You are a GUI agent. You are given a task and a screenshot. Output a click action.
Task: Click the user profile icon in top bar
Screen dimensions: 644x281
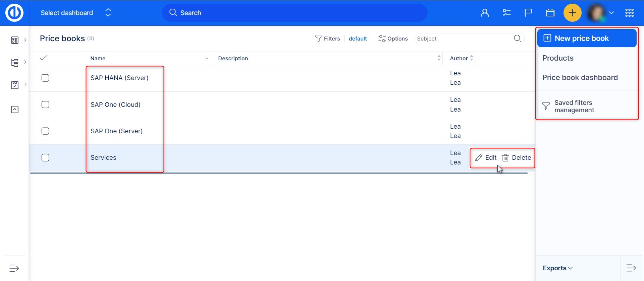485,13
